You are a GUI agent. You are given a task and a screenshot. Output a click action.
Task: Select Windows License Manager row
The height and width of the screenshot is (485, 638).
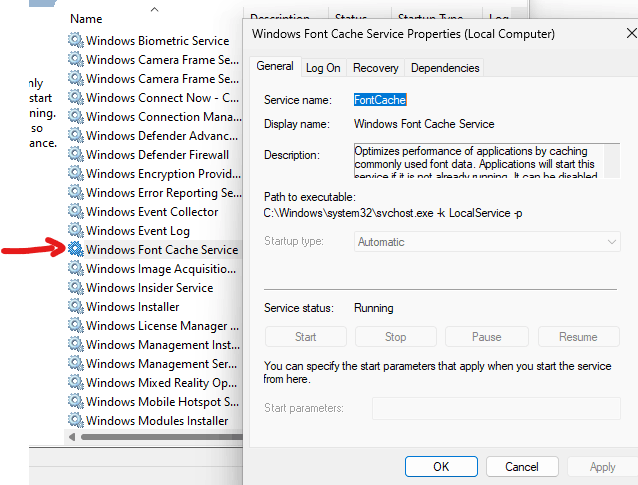pyautogui.click(x=155, y=325)
